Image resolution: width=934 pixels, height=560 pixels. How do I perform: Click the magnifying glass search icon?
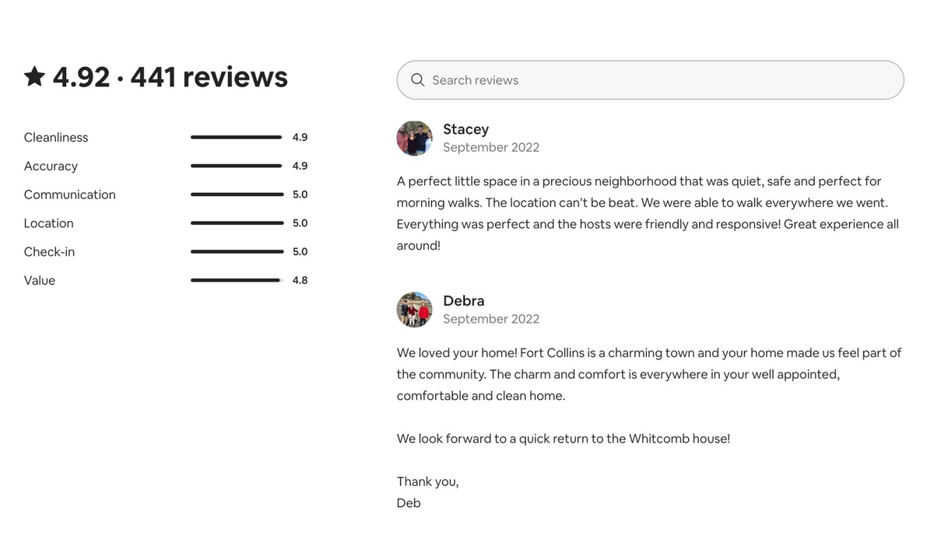418,80
